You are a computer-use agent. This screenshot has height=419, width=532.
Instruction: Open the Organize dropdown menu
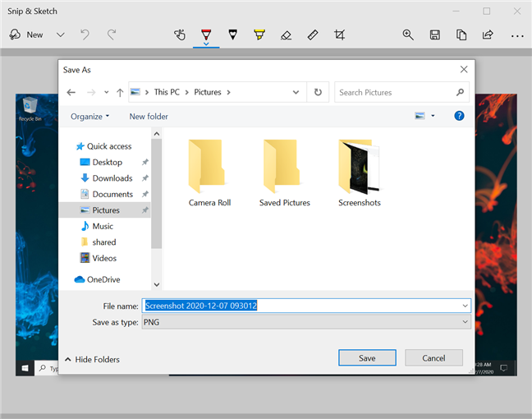point(89,117)
